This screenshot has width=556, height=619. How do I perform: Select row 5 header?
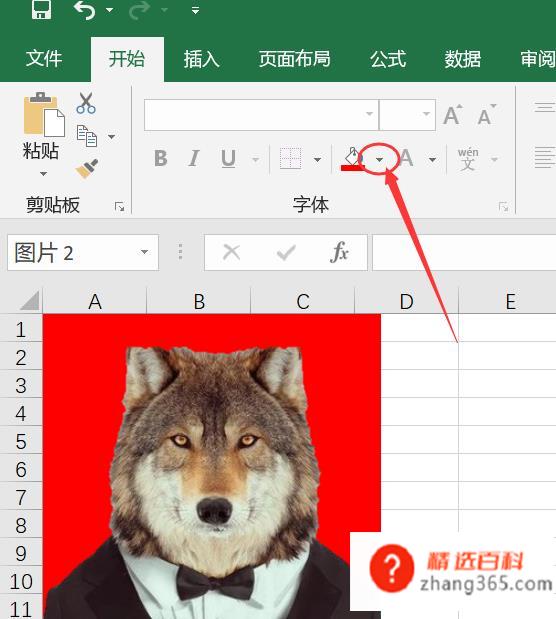coord(21,441)
